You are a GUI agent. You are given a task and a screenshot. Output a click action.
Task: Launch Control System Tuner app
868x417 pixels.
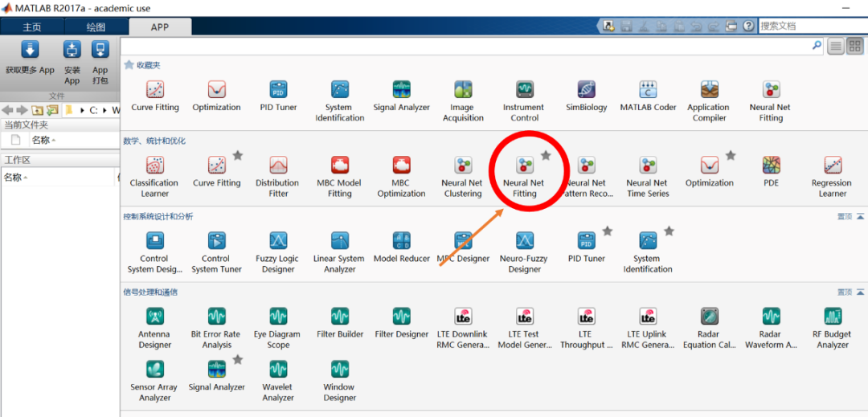pyautogui.click(x=216, y=253)
